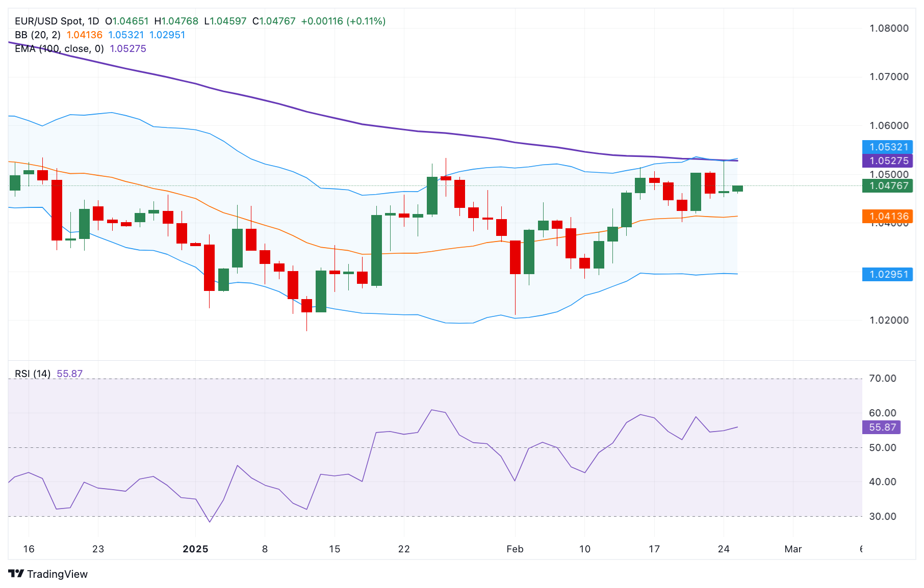Viewport: 924px width, 588px height.
Task: Click the RSI 55.87 value tag
Action: point(882,427)
